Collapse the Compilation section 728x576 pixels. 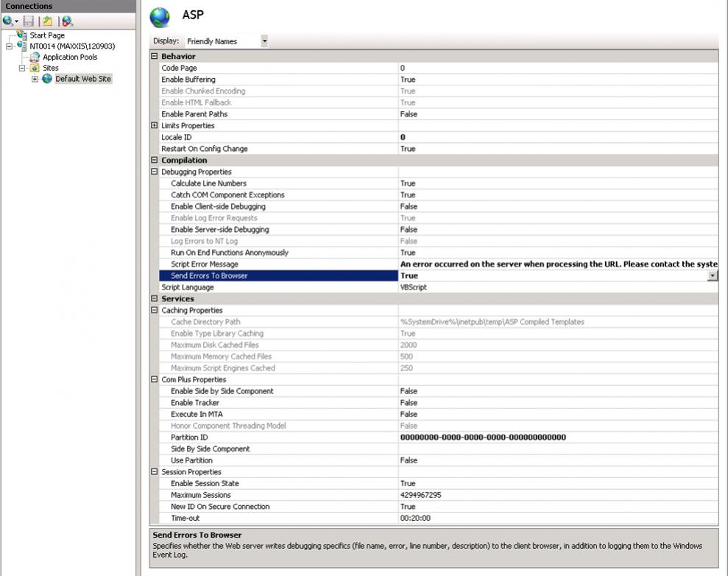coord(155,160)
